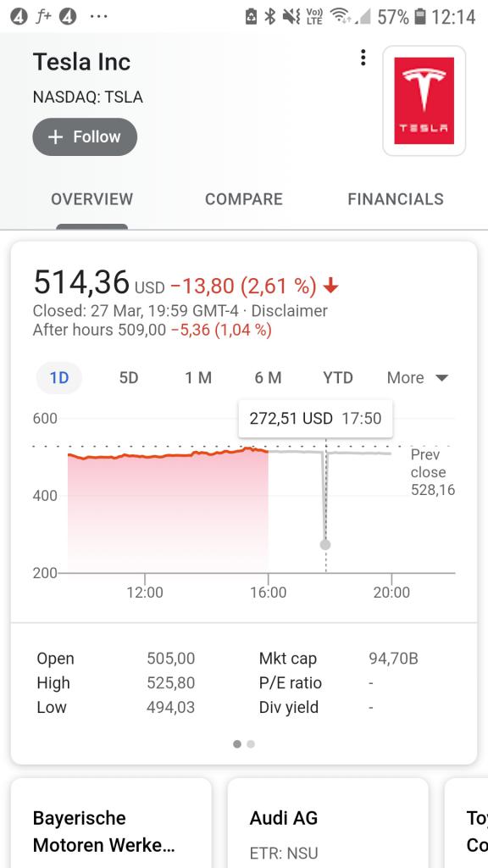Follow Tesla Inc stock

click(85, 136)
